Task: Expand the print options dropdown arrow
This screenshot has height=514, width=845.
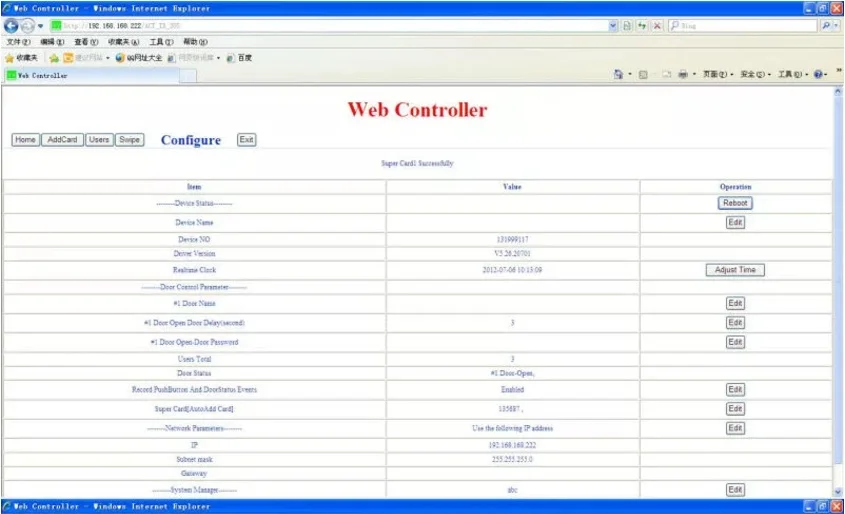Action: tap(694, 74)
